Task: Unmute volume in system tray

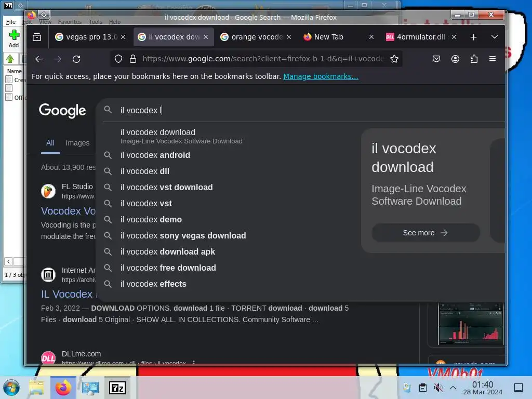Action: coord(438,388)
